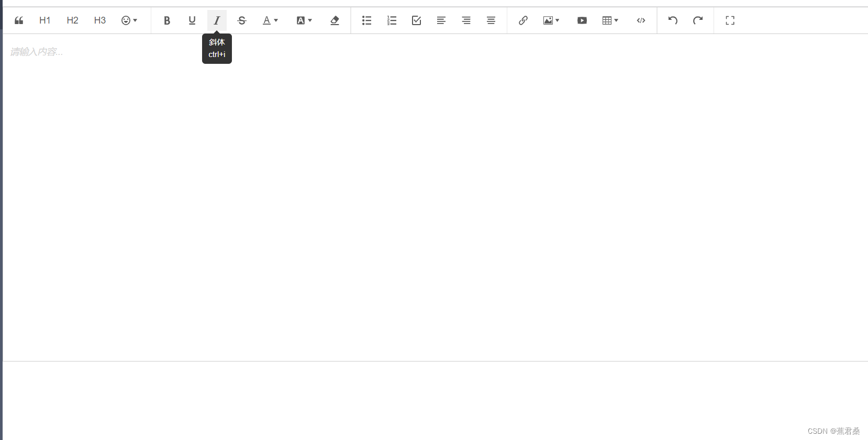Apply H1 heading style
The width and height of the screenshot is (868, 440).
coord(45,20)
